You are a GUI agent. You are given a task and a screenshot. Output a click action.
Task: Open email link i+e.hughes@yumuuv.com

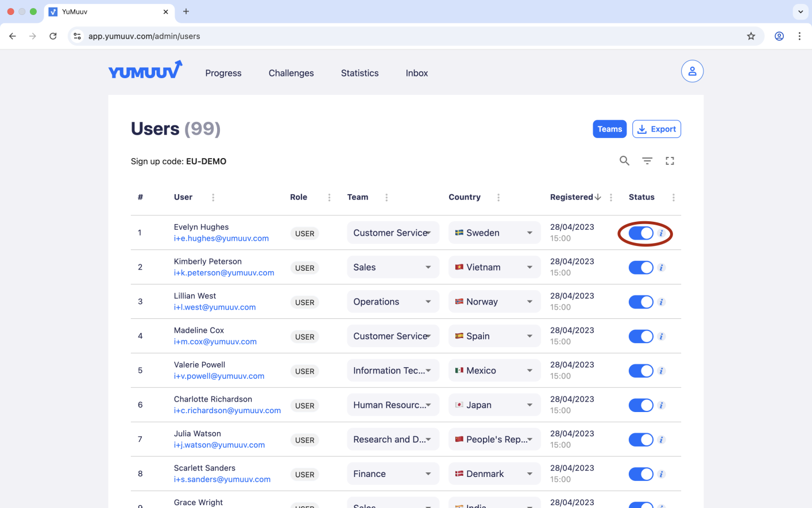point(221,238)
